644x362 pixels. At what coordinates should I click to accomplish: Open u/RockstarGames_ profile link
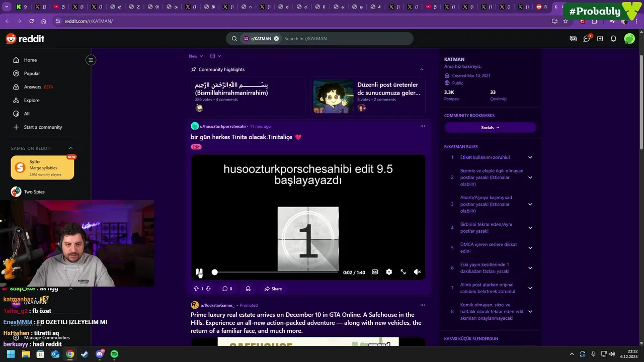point(217,305)
